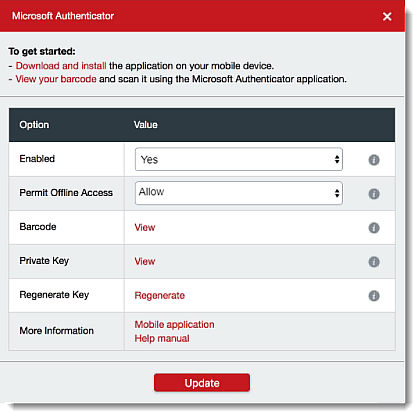
Task: Click the Enabled dropdown stepper arrows
Action: point(337,159)
